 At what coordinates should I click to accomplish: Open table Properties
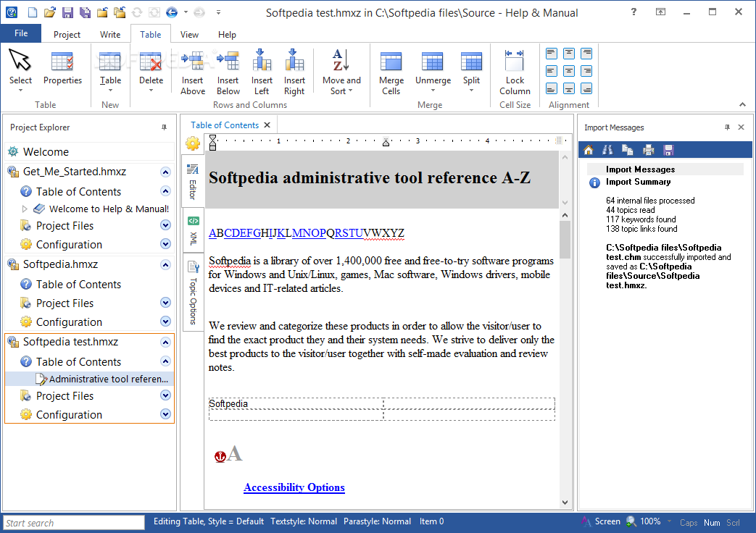(x=62, y=68)
